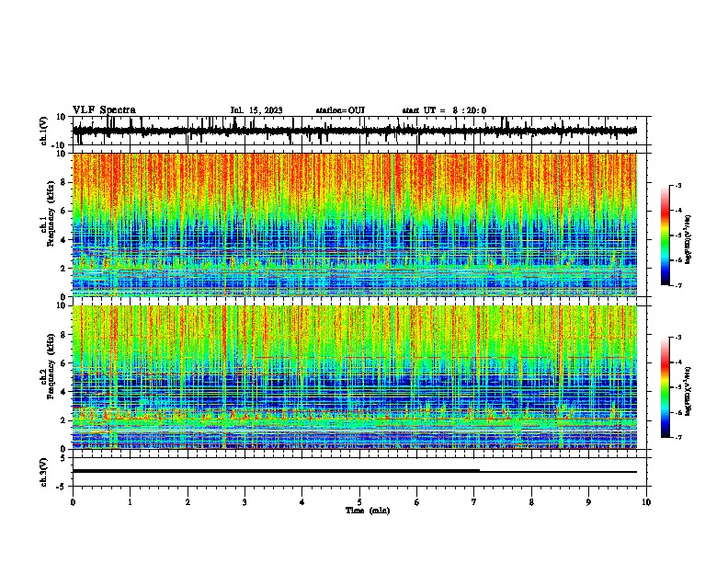Select the date text "Jul 15, 2023"
Image resolution: width=728 pixels, height=563 pixels.
[256, 110]
